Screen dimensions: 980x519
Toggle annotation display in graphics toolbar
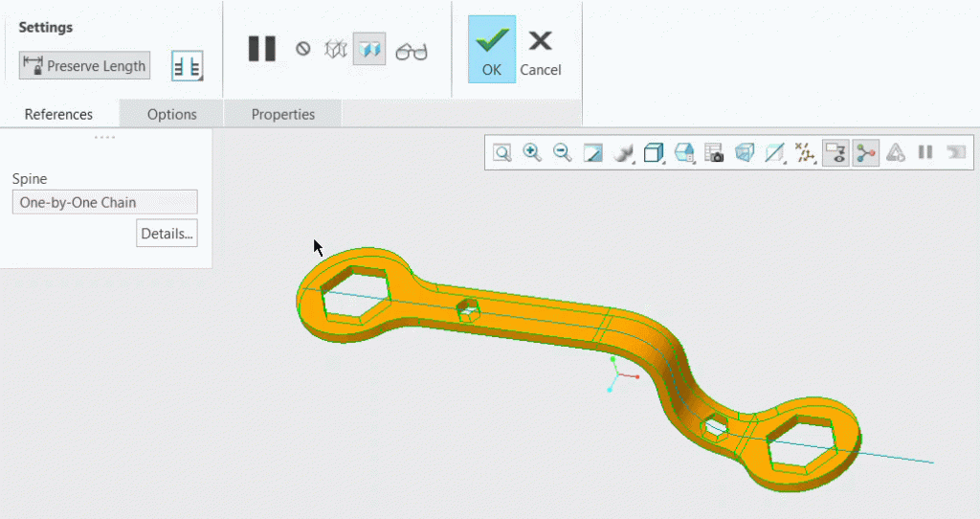click(835, 152)
